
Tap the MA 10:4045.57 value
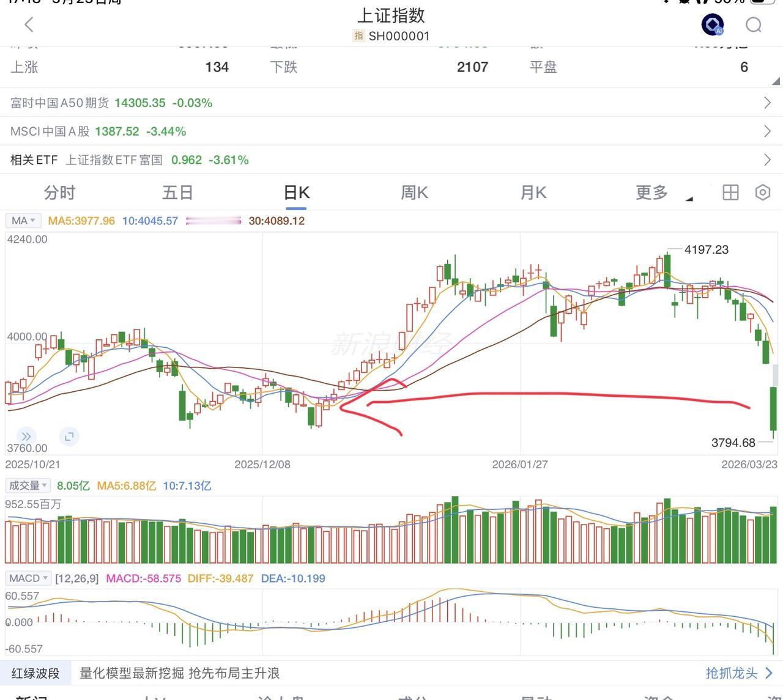[150, 221]
